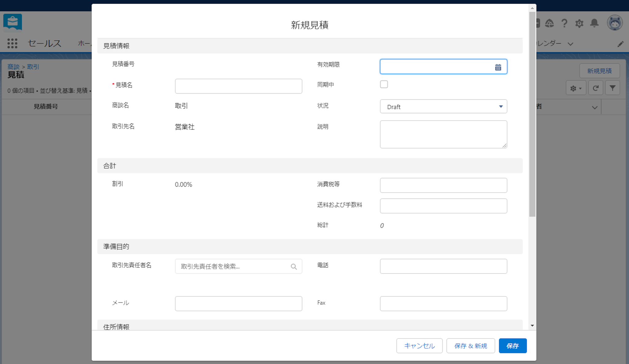Open the calendar date picker icon
The image size is (629, 364).
click(498, 67)
